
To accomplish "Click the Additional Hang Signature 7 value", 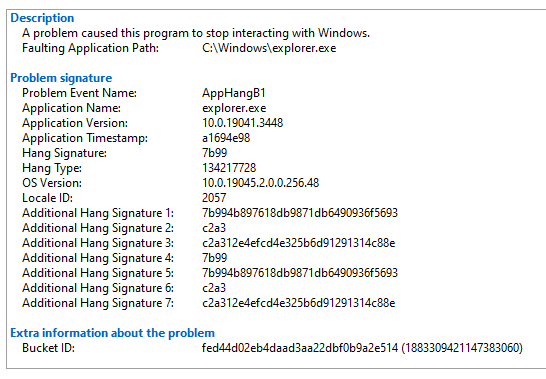I will (298, 303).
